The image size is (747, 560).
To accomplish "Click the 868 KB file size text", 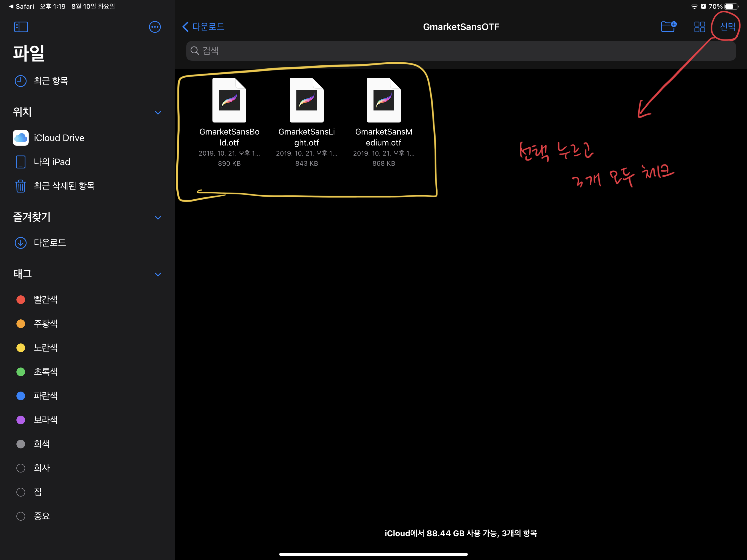I will coord(384,164).
